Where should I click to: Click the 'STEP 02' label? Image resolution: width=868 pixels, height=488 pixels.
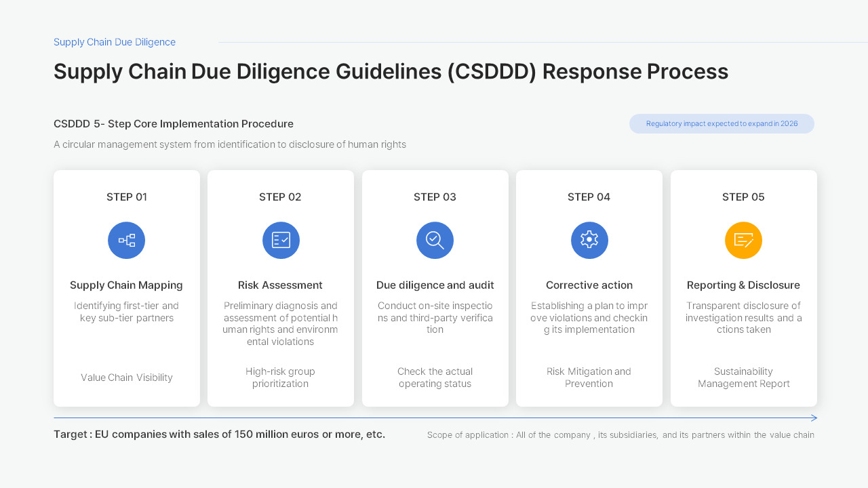pyautogui.click(x=280, y=197)
